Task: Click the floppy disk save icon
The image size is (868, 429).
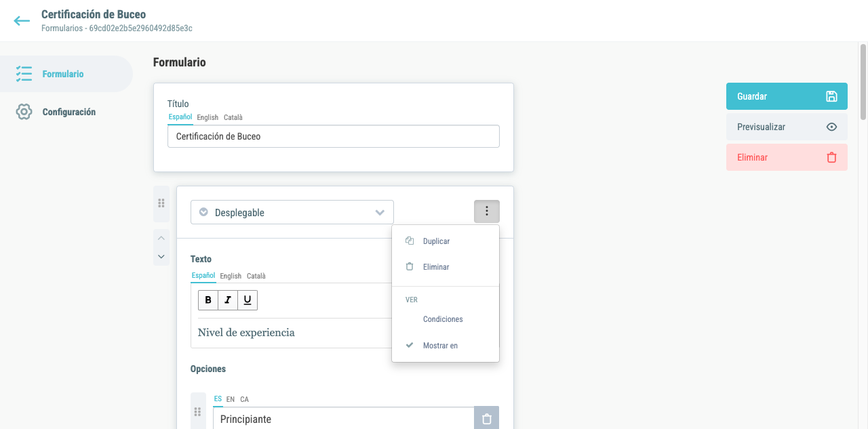Action: tap(831, 96)
